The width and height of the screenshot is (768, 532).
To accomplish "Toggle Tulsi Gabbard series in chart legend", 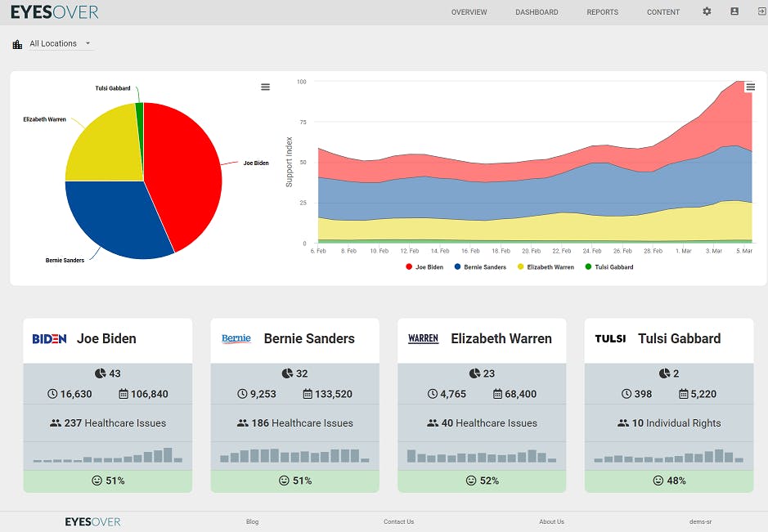I will 609,266.
